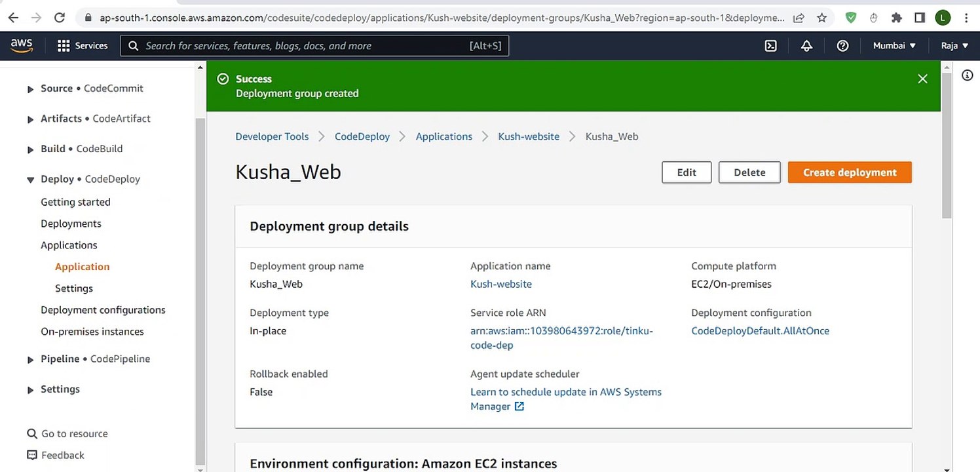Open browser extensions puzzle icon

(x=897, y=18)
